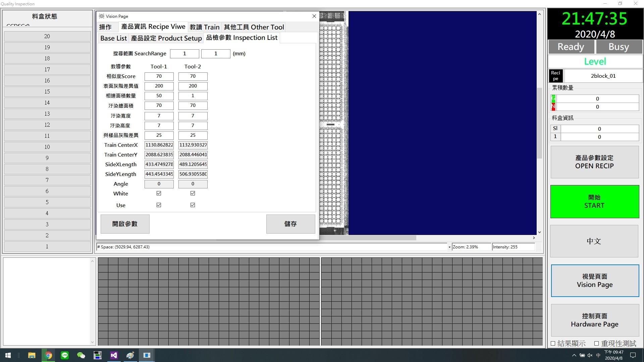Expand the Space coordinates dropdown arrow
The height and width of the screenshot is (362, 644).
click(x=449, y=247)
